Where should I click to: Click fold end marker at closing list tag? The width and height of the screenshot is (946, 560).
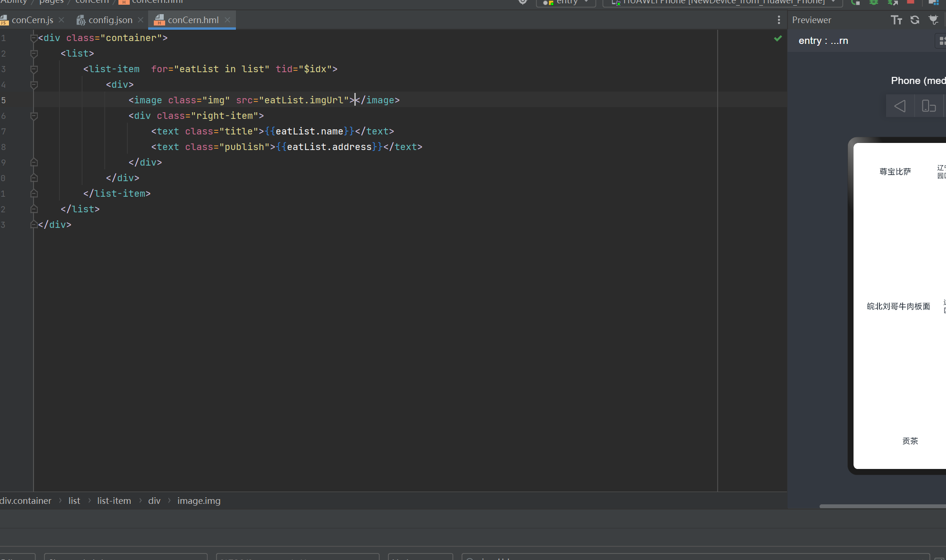click(x=34, y=209)
